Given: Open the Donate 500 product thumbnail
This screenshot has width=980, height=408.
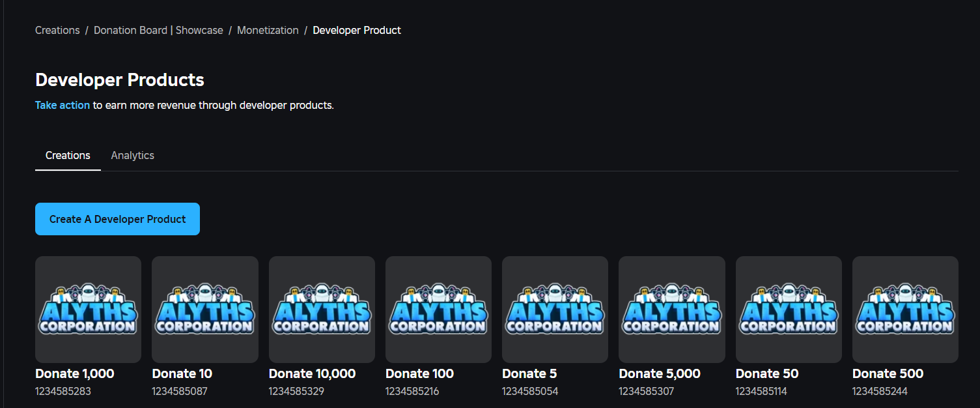Looking at the screenshot, I should pos(905,310).
